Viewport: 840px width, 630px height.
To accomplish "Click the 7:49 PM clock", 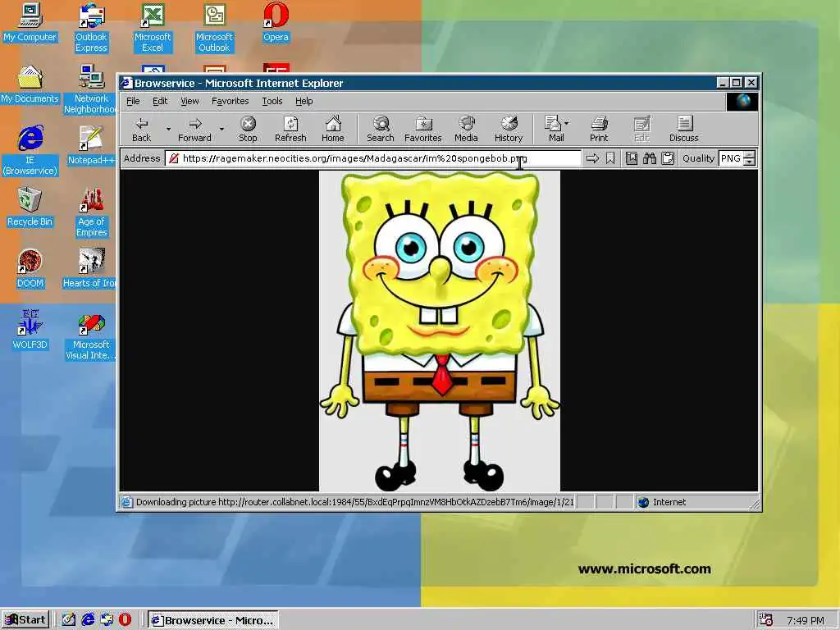I will [806, 620].
